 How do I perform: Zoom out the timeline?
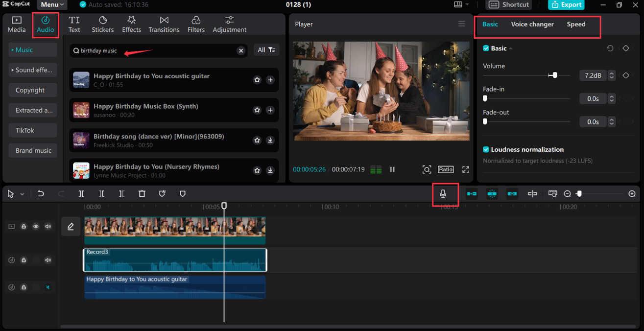pyautogui.click(x=567, y=194)
